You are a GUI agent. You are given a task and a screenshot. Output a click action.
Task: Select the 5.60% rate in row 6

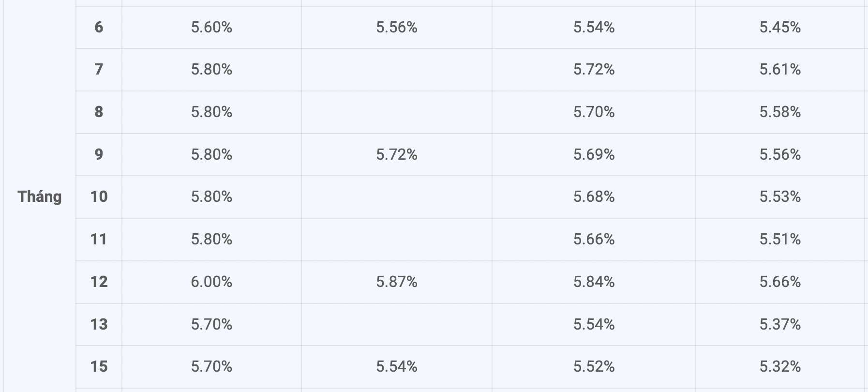pyautogui.click(x=211, y=27)
